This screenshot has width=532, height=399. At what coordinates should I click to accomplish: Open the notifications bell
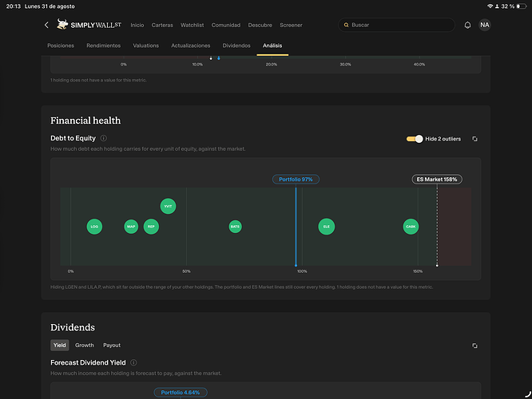coord(467,25)
